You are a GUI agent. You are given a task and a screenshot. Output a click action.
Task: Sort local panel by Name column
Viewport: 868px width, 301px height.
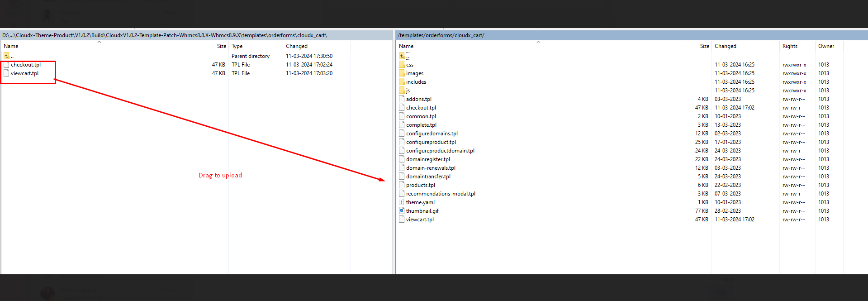[11, 46]
